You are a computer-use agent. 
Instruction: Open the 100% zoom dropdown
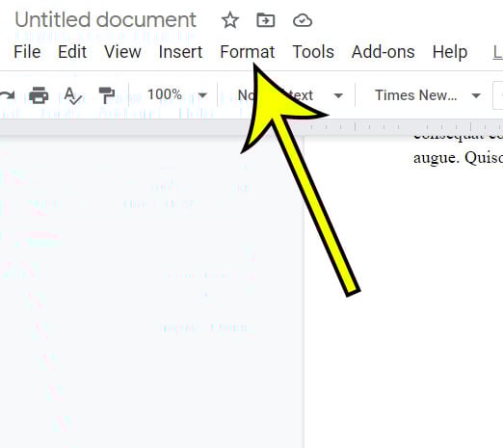176,95
